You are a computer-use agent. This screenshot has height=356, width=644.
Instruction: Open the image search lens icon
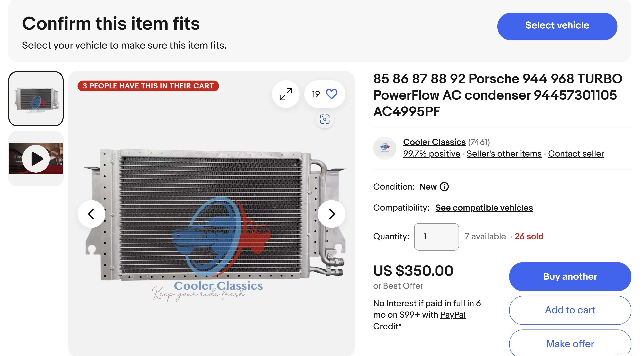tap(325, 119)
